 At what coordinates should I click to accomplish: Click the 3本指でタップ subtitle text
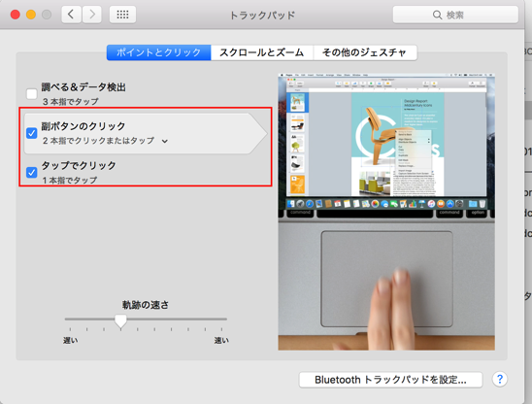[x=71, y=102]
